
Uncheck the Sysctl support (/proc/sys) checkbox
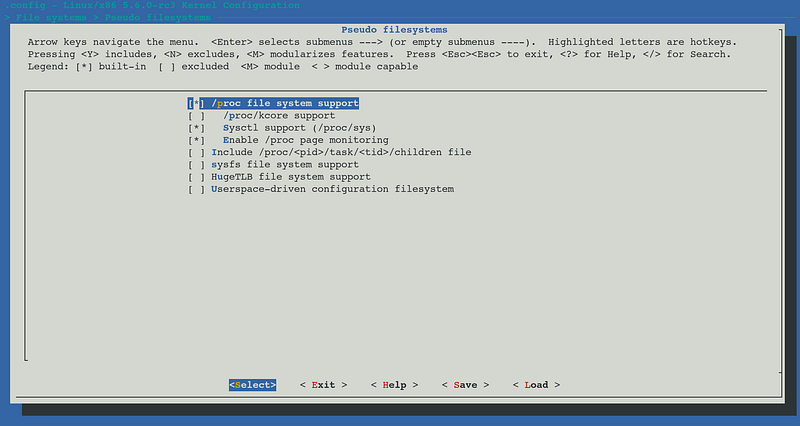[x=196, y=128]
